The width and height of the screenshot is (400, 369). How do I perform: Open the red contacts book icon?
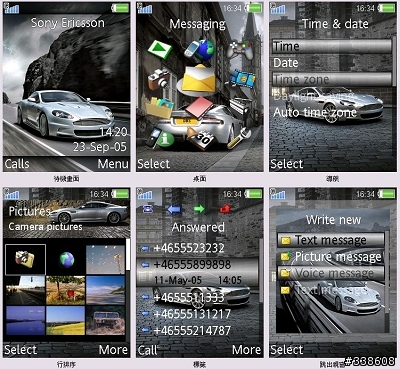199,107
